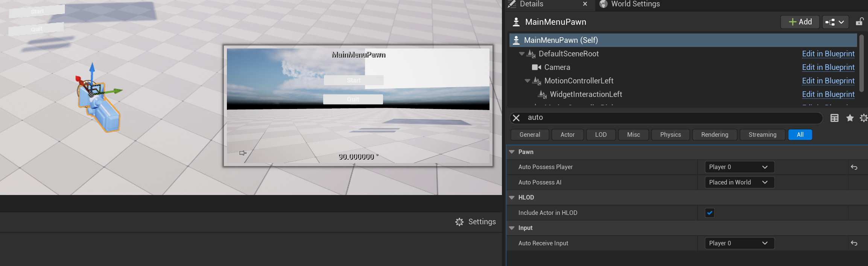Filter by Streaming category
868x266 pixels.
tap(763, 135)
